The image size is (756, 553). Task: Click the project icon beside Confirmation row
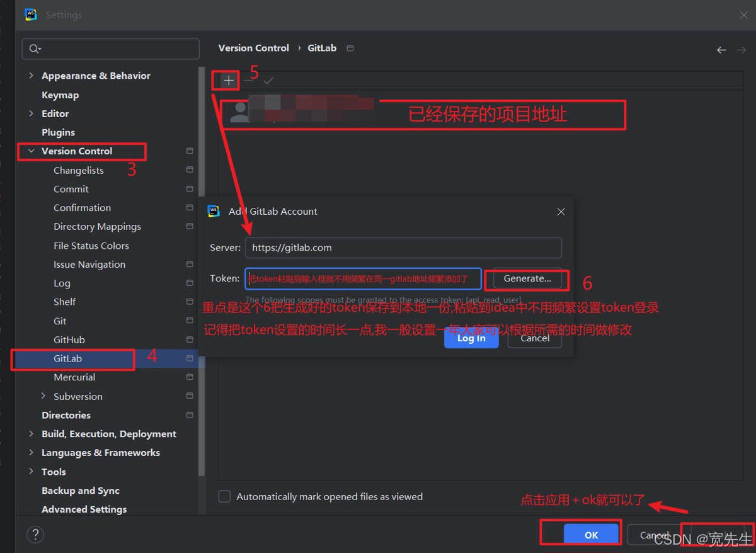(190, 207)
